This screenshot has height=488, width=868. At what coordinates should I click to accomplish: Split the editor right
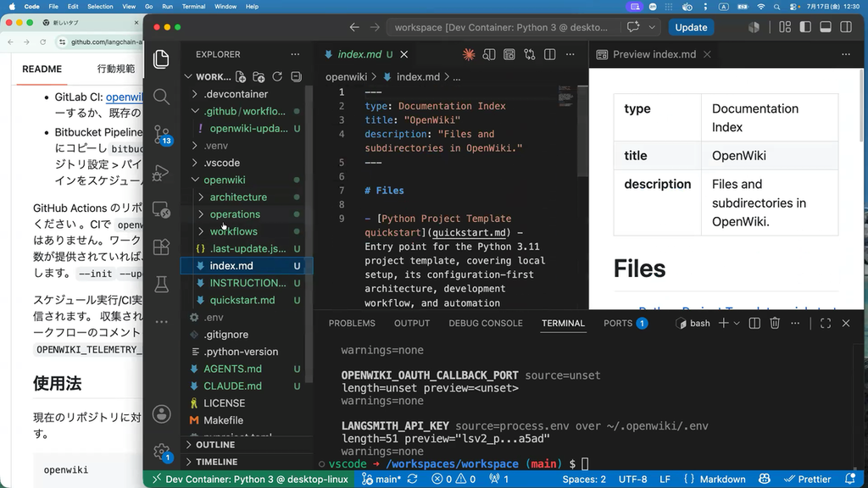(549, 54)
